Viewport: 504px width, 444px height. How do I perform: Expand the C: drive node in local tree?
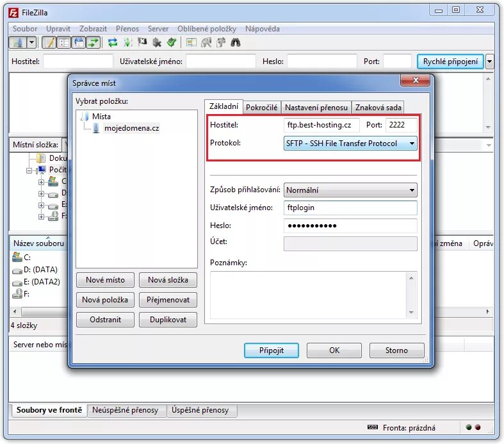point(41,182)
